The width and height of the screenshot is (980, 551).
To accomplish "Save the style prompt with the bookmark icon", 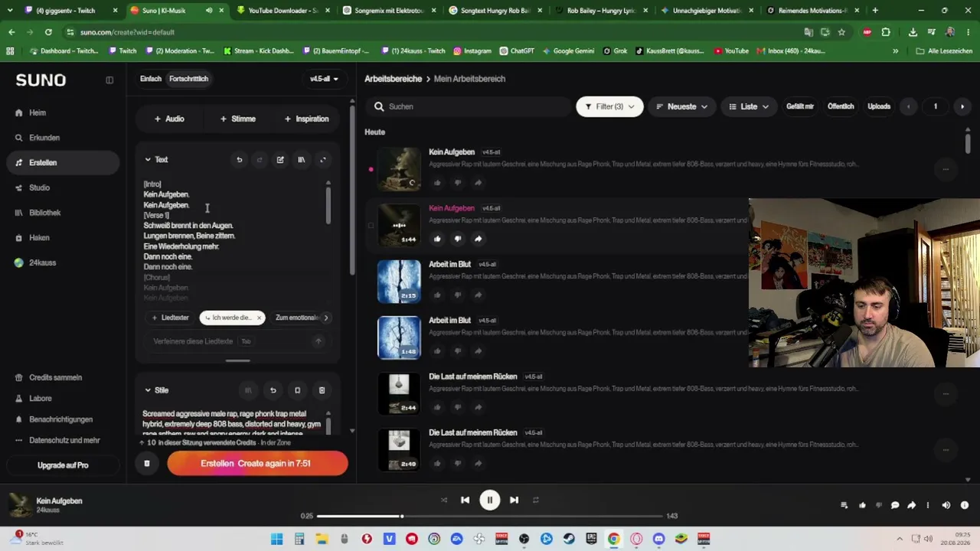I will tap(297, 390).
